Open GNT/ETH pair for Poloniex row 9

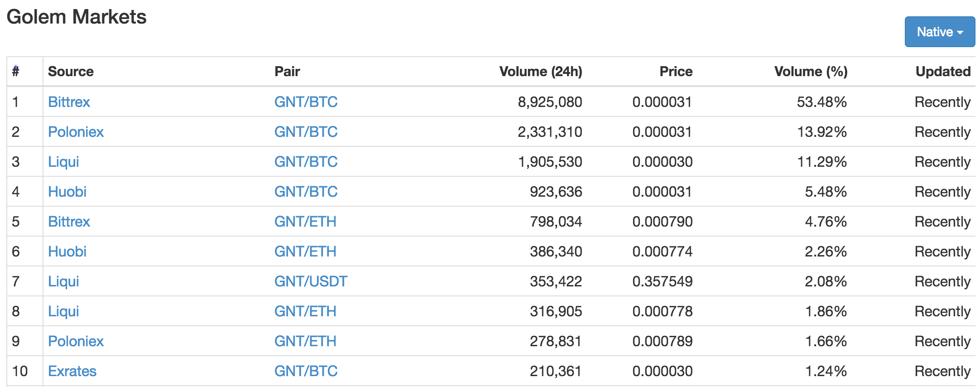305,341
